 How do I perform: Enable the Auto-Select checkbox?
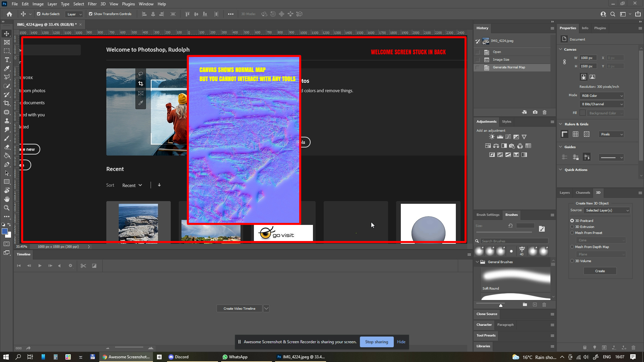[38, 14]
